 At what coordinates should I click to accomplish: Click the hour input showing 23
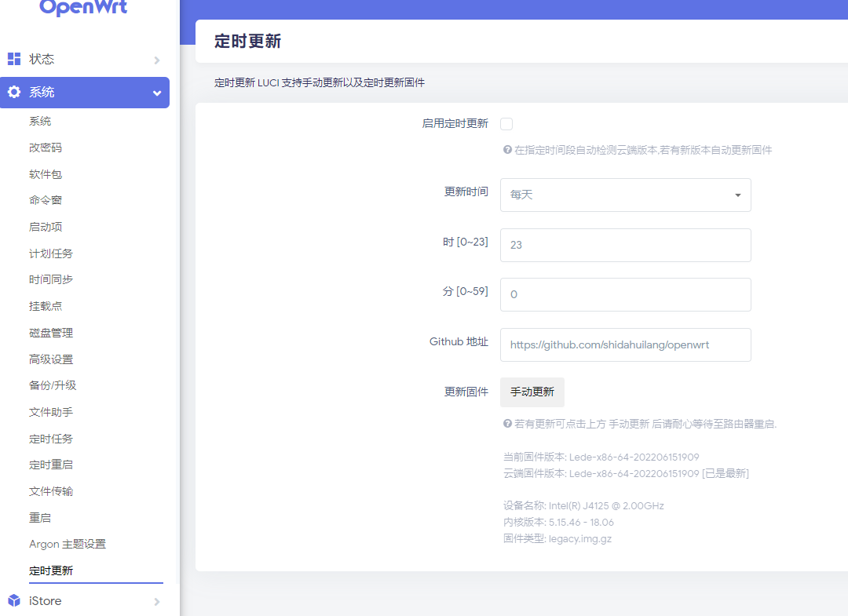click(625, 245)
